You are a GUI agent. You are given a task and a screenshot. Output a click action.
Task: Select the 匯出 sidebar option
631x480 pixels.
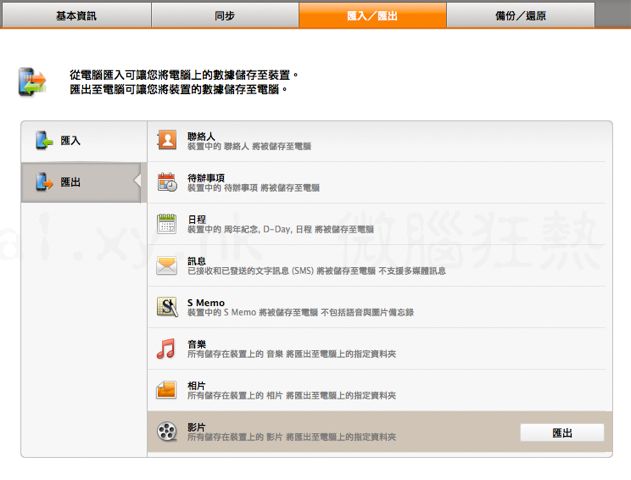[71, 182]
